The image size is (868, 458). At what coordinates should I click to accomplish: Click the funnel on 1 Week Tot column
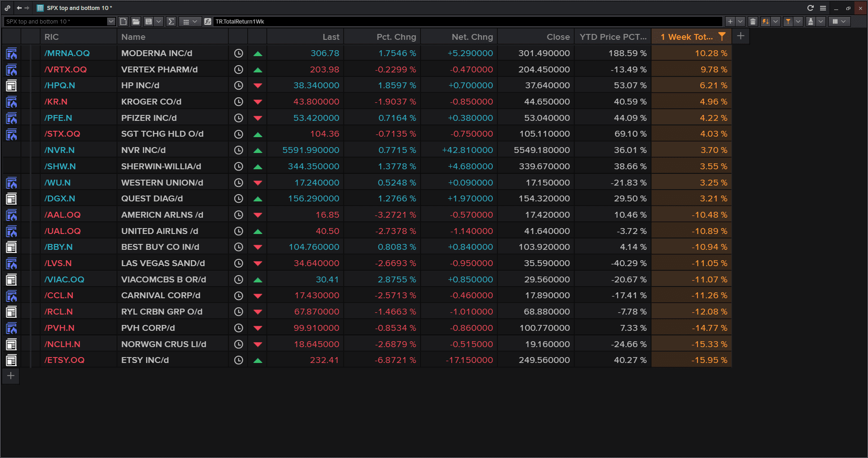coord(722,37)
